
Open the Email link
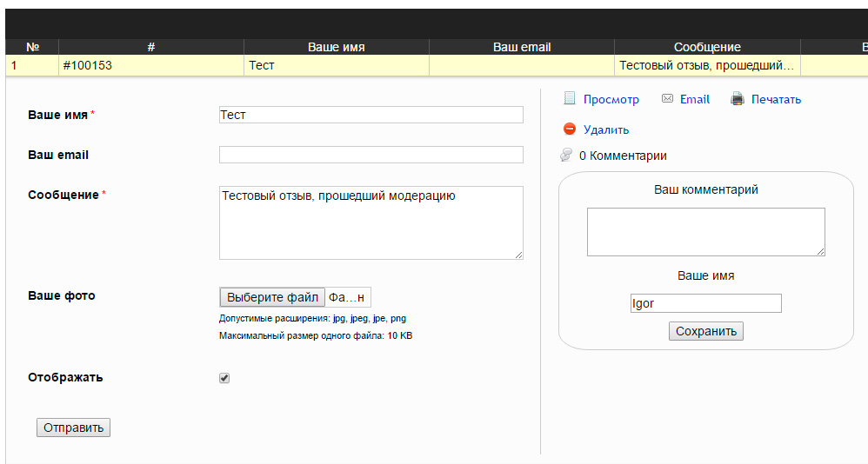click(694, 100)
